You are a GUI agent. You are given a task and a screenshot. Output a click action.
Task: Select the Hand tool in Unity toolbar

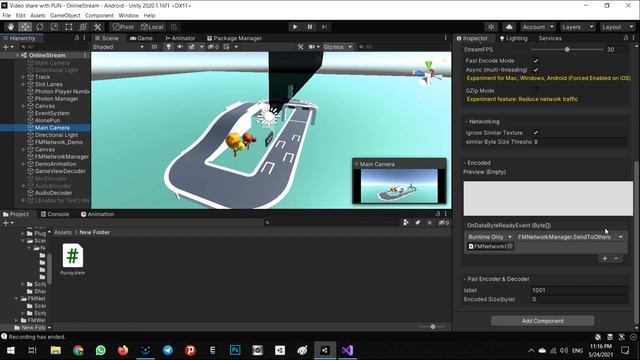[11, 27]
